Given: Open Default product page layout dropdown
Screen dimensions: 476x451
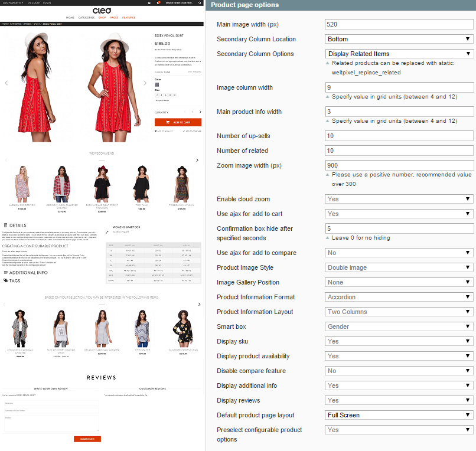Looking at the screenshot, I should 399,415.
